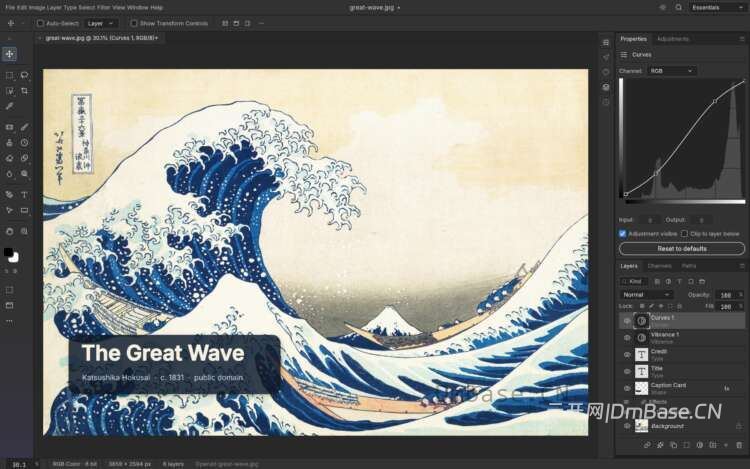Image resolution: width=750 pixels, height=469 pixels.
Task: Select the Eyedropper tool
Action: [10, 106]
